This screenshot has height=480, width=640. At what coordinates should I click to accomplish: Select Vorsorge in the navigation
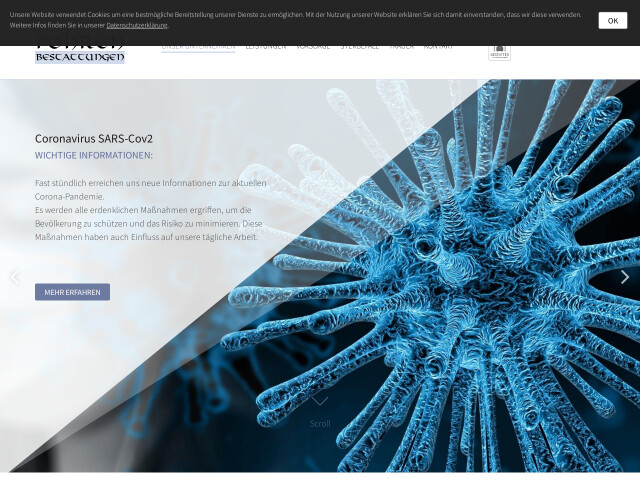313,46
